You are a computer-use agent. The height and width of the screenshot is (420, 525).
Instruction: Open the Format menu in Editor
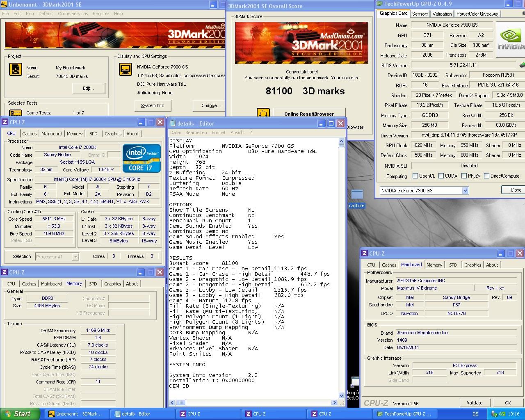coord(219,132)
